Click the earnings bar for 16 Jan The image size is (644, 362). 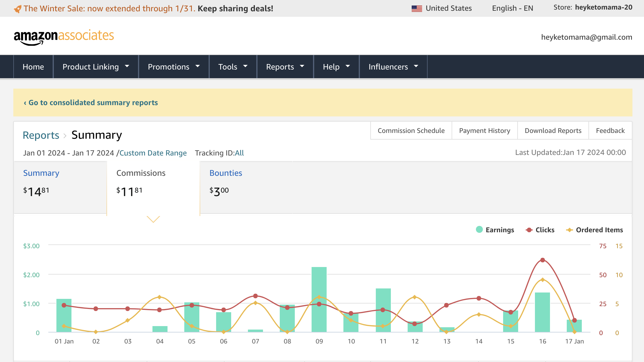[x=542, y=312]
